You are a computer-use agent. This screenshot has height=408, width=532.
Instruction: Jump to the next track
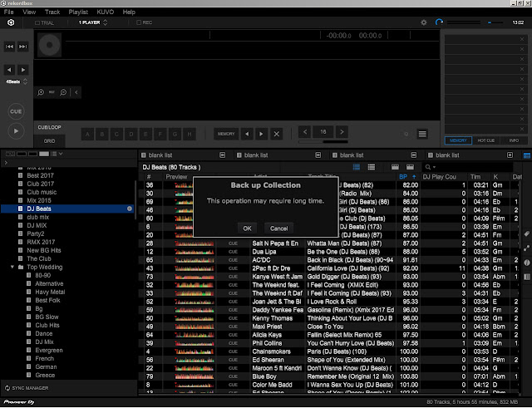coord(22,47)
